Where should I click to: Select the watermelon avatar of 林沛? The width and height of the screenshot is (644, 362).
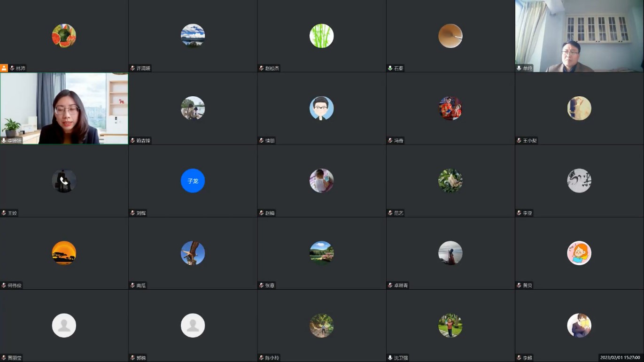click(64, 36)
